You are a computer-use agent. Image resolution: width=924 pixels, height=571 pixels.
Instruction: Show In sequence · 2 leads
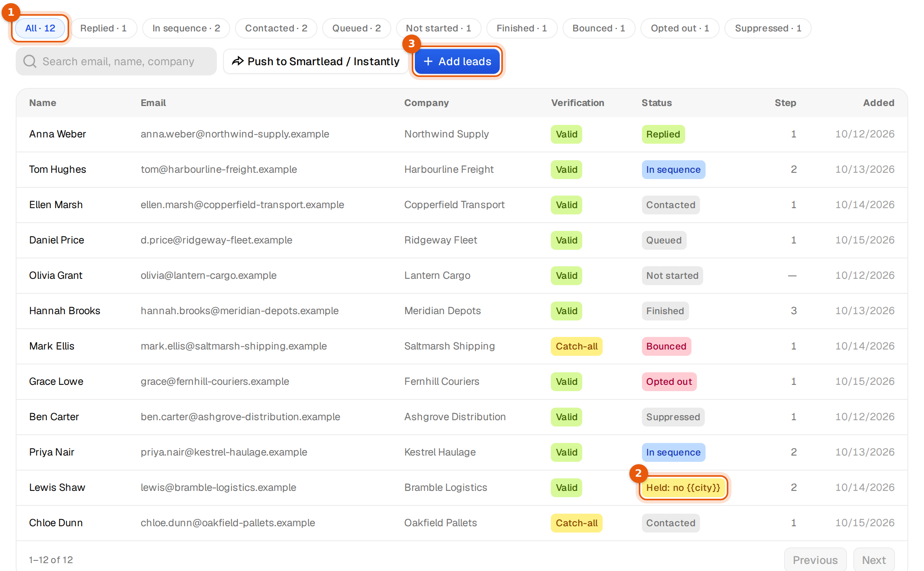186,28
